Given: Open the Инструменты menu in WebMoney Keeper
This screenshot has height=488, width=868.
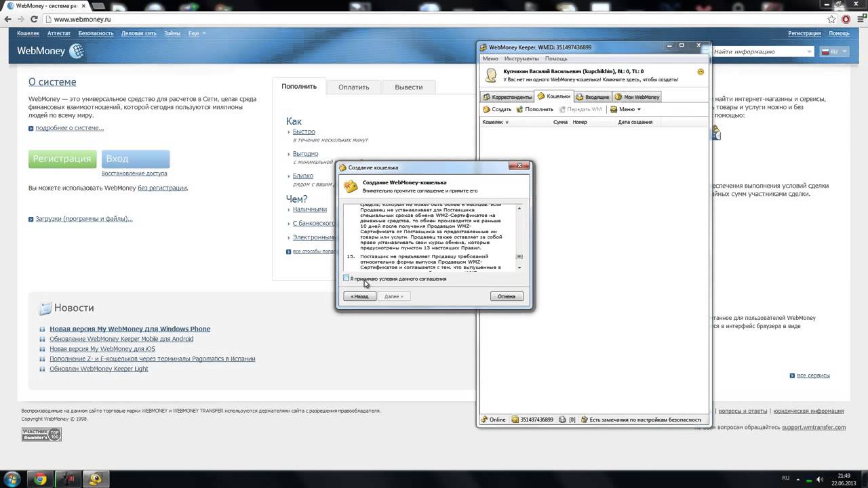Looking at the screenshot, I should point(521,59).
